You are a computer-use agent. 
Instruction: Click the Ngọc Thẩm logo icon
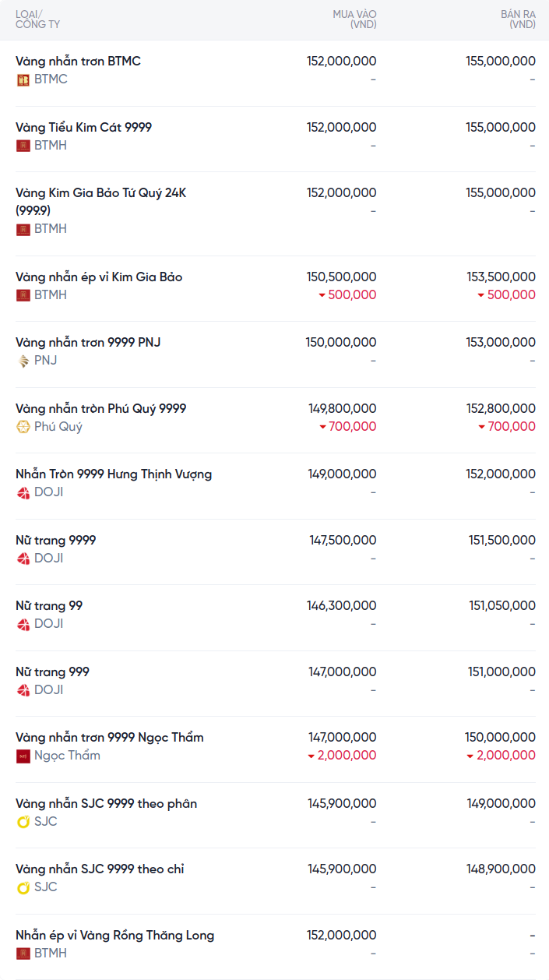pos(23,756)
